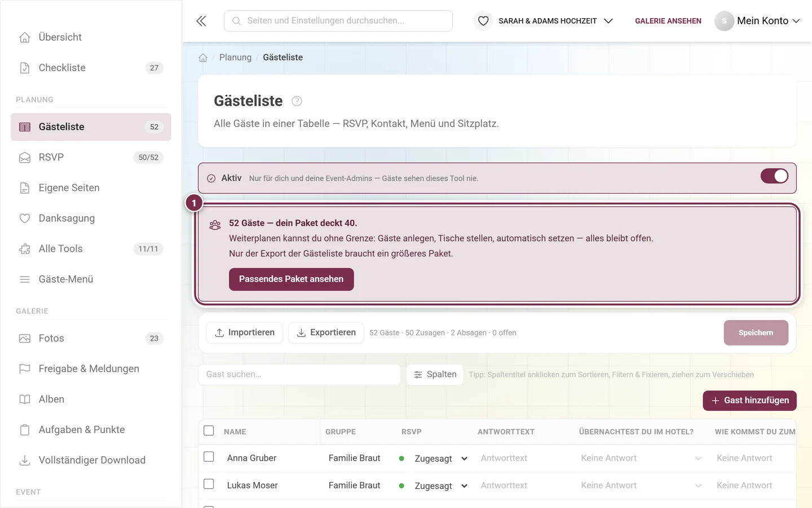Navigate to Danksagung in the sidebar
This screenshot has height=508, width=812.
[91, 218]
